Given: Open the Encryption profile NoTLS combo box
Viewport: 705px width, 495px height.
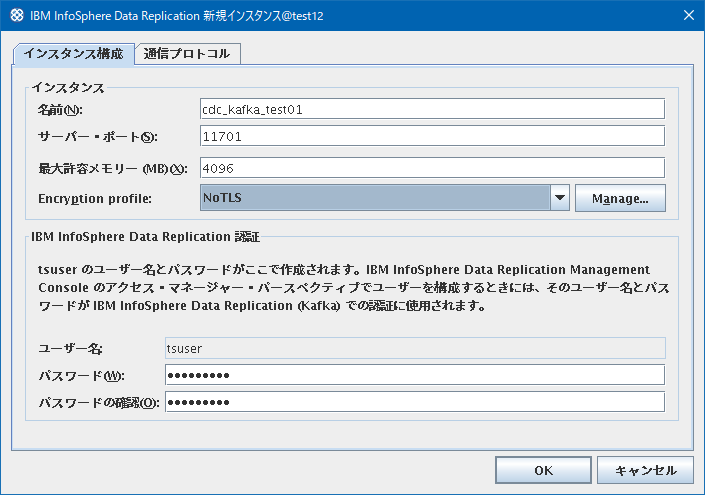Looking at the screenshot, I should 384,198.
